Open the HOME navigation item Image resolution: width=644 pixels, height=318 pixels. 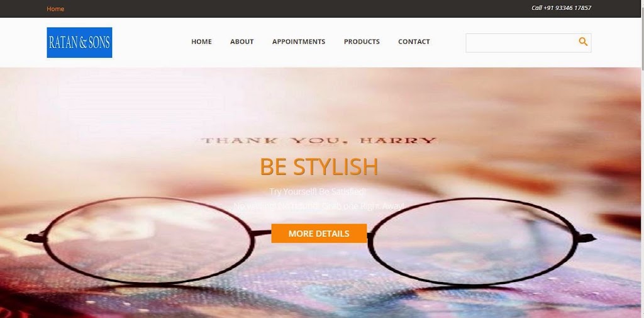point(201,42)
